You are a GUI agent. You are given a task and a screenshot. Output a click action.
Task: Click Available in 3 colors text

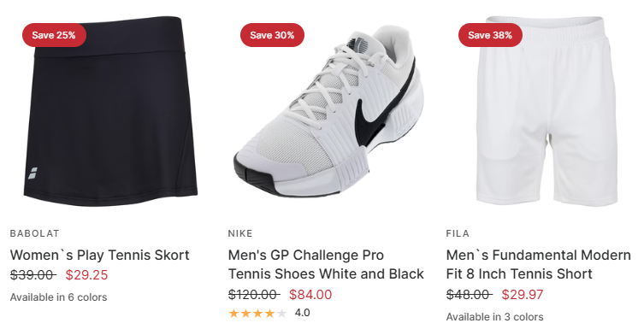coord(495,317)
